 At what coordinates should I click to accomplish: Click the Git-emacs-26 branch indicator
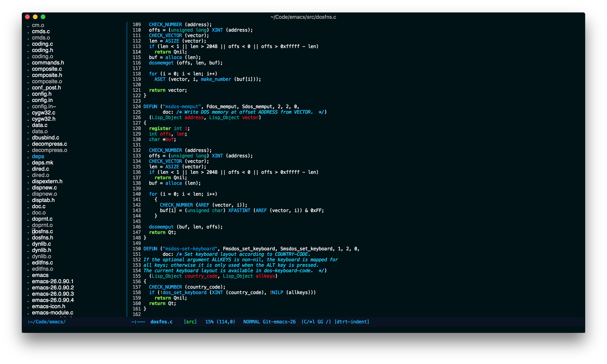[x=279, y=322]
